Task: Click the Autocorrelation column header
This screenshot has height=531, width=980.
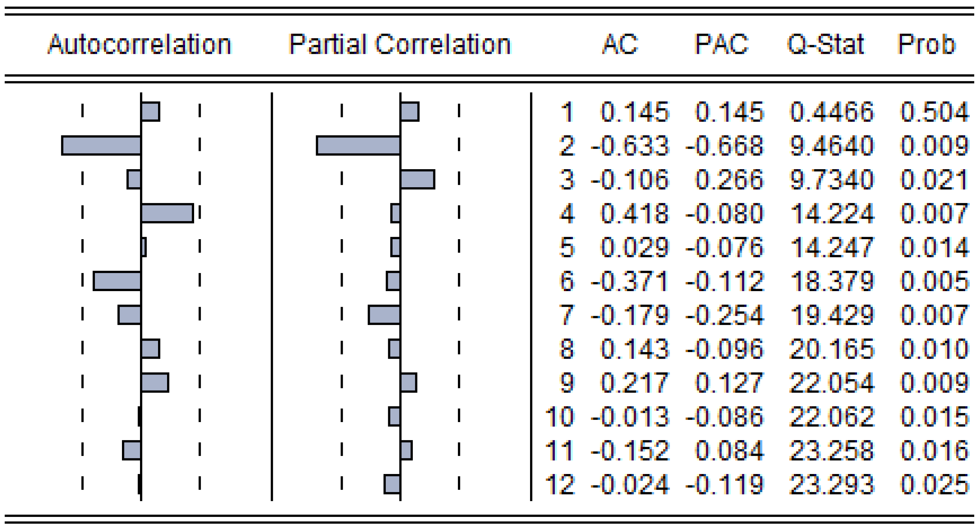Action: point(139,44)
